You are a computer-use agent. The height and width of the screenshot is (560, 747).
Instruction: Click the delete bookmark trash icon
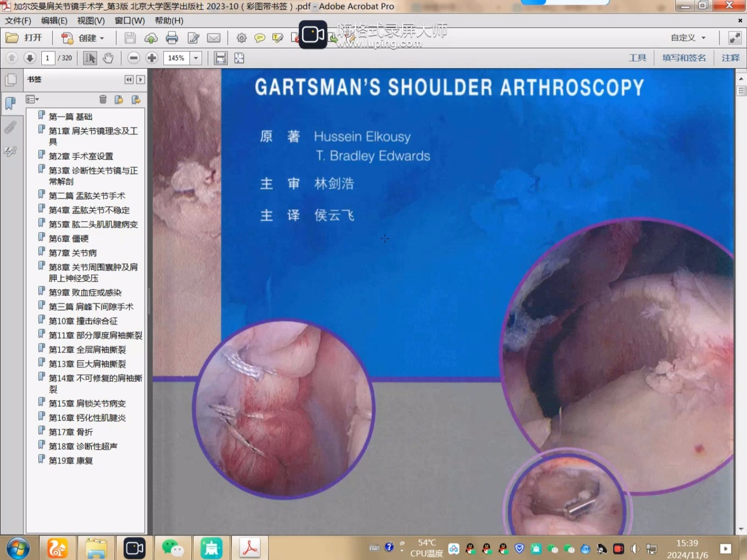[103, 99]
